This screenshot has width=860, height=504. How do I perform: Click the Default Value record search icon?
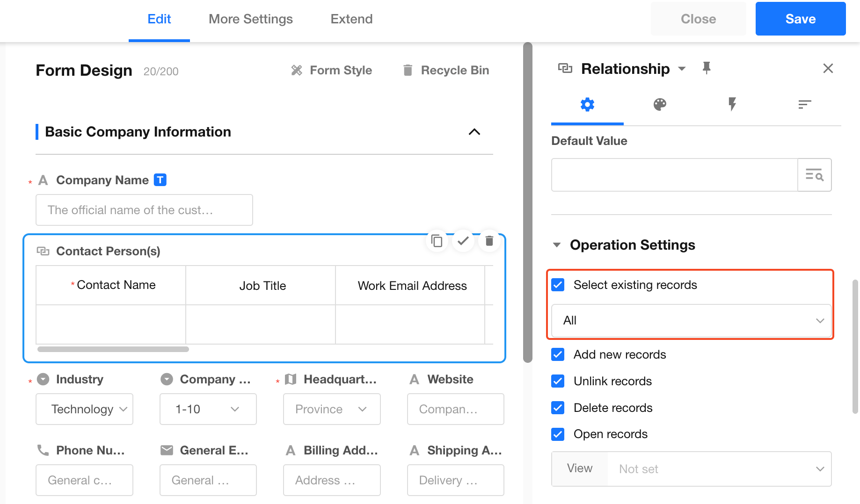814,175
